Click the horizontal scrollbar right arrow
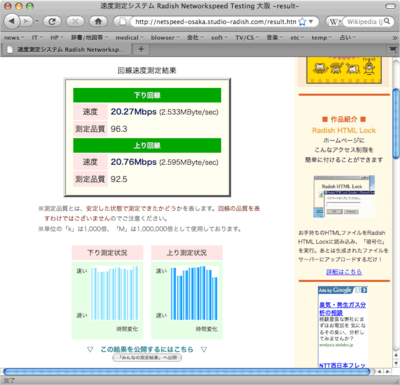 (x=387, y=371)
